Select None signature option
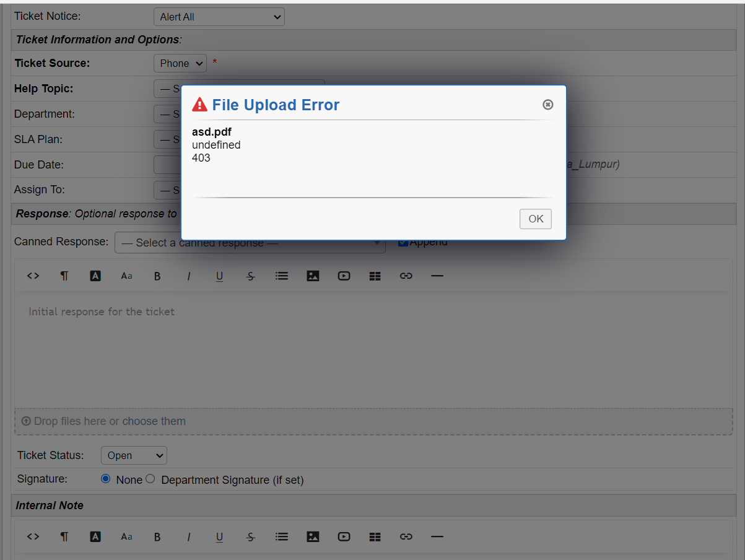 click(x=105, y=479)
